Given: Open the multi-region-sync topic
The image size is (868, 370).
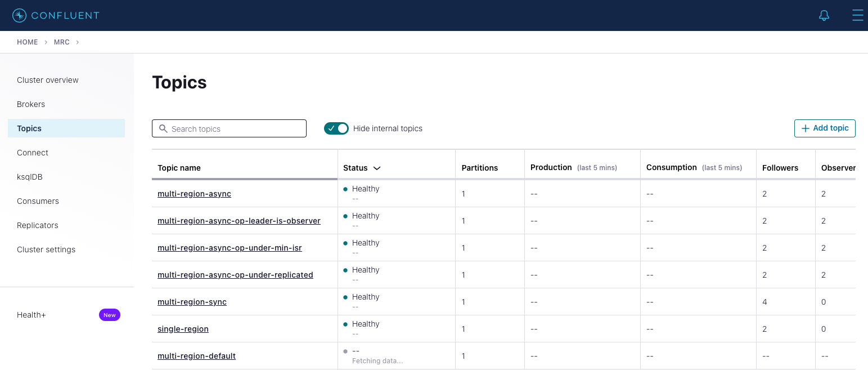Looking at the screenshot, I should point(192,302).
